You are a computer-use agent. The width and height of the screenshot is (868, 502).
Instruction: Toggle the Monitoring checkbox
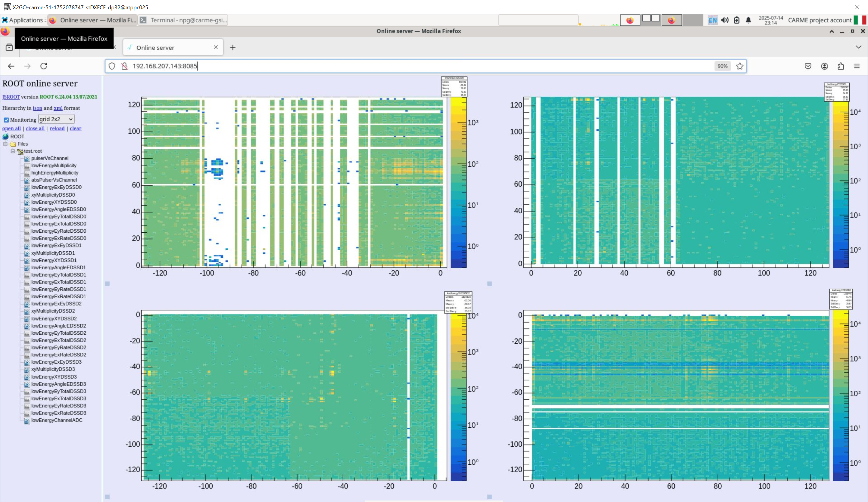point(6,120)
